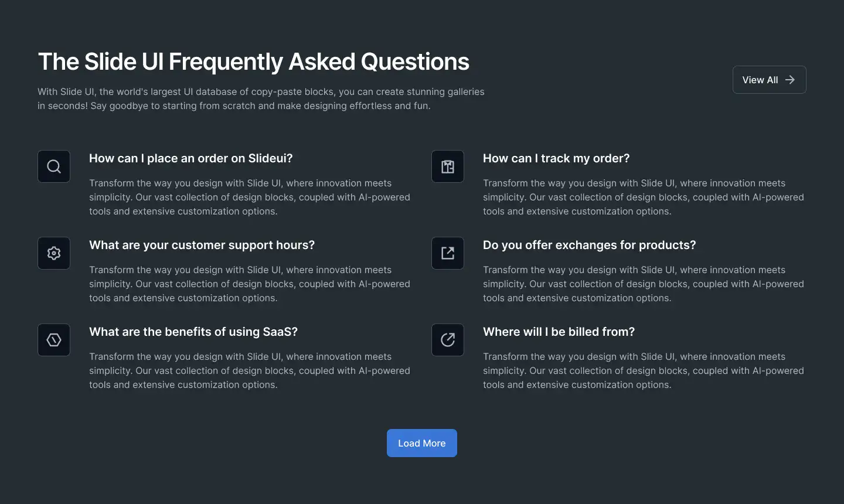Click the arrow inside View All

click(x=790, y=80)
